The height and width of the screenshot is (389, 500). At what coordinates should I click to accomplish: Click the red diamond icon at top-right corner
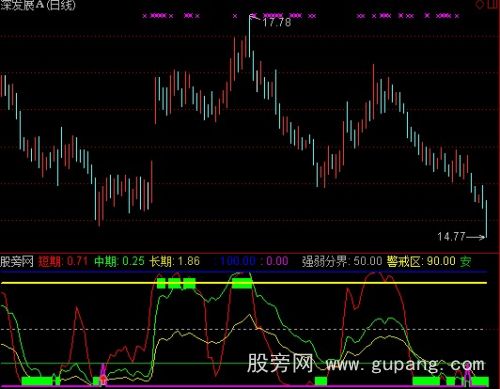pos(480,4)
